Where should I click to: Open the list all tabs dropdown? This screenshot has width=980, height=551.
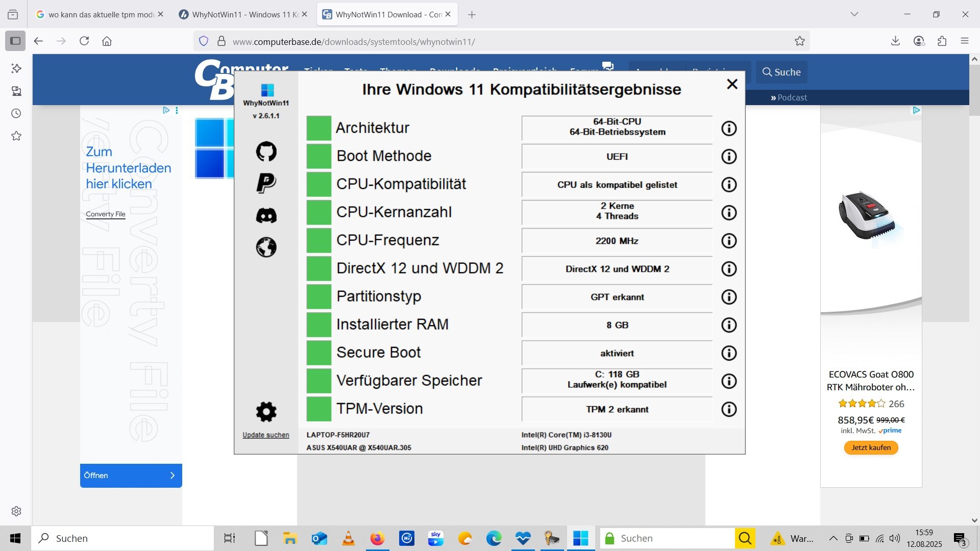coord(854,14)
